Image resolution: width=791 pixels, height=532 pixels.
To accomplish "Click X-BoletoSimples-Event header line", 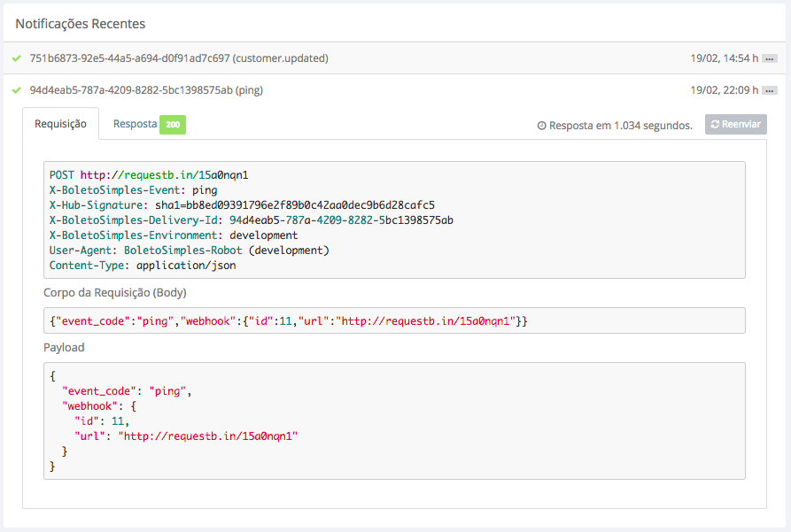I will click(x=133, y=190).
